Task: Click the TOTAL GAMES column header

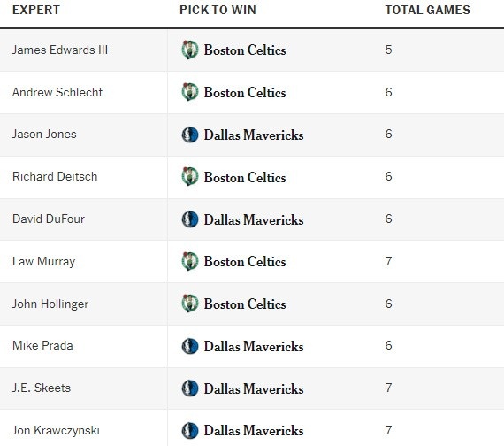Action: [x=427, y=10]
